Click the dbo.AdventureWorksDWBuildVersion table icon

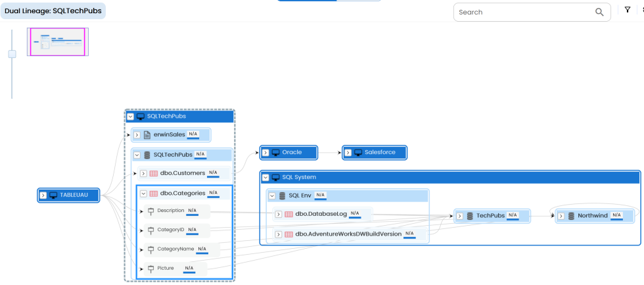click(x=288, y=234)
